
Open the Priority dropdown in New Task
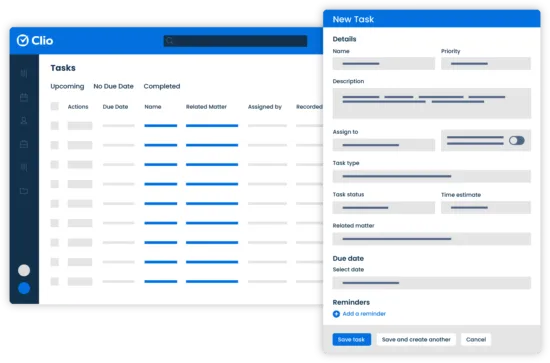486,63
